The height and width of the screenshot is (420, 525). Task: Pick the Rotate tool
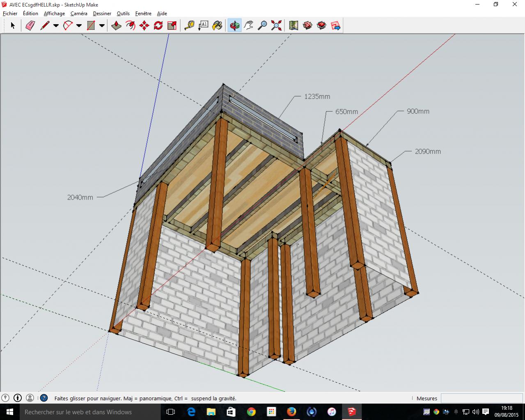pyautogui.click(x=158, y=26)
